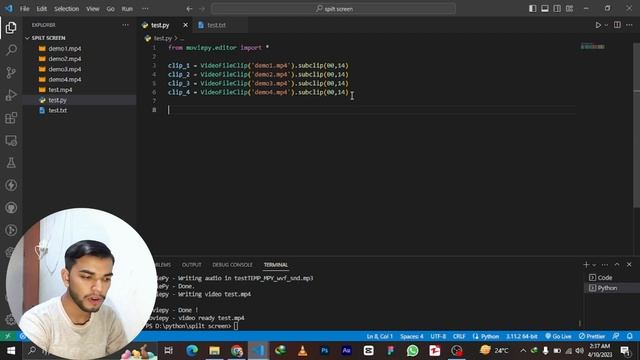Open the Source Control view

click(x=11, y=73)
